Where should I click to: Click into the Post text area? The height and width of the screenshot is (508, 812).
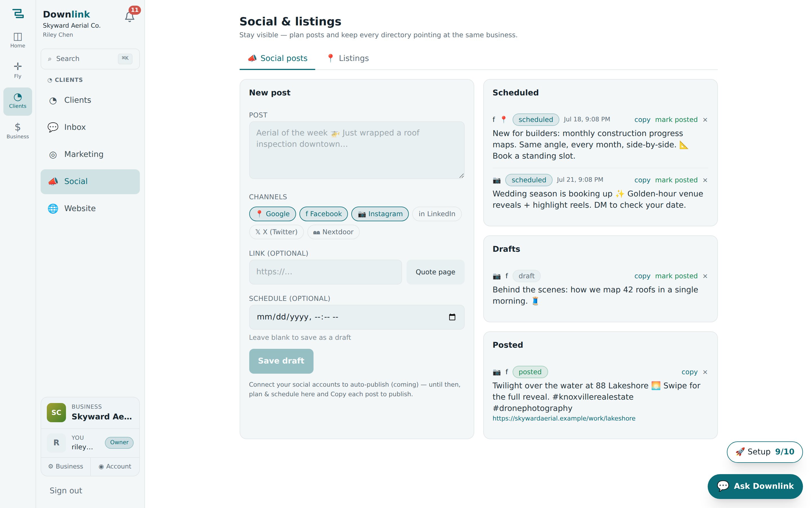pos(357,150)
